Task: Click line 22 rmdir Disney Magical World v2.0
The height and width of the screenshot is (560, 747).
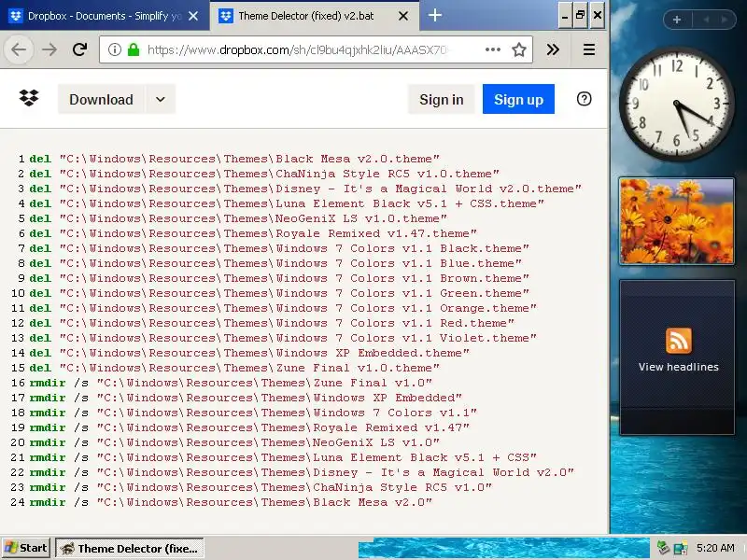Action: coord(302,472)
